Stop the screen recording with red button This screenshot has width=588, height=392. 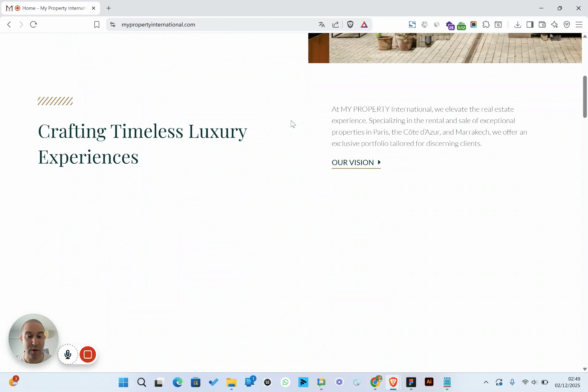pyautogui.click(x=88, y=354)
